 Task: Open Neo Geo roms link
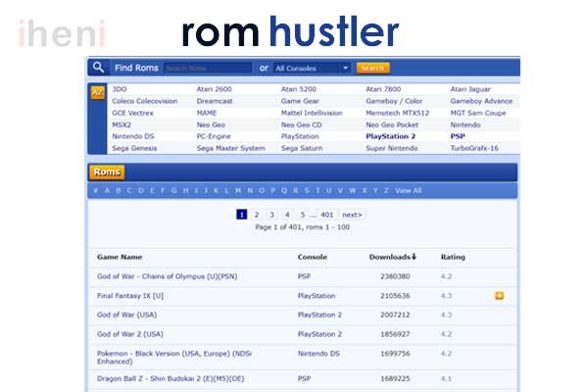click(x=211, y=124)
